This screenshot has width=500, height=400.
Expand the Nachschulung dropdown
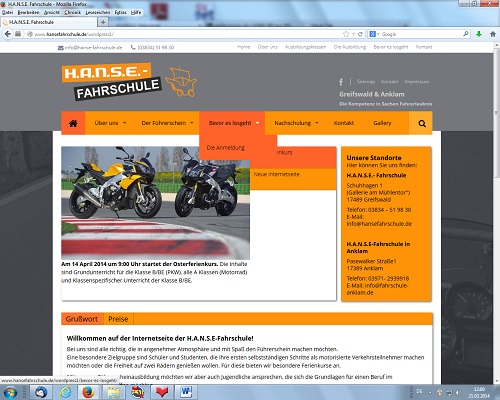point(317,123)
